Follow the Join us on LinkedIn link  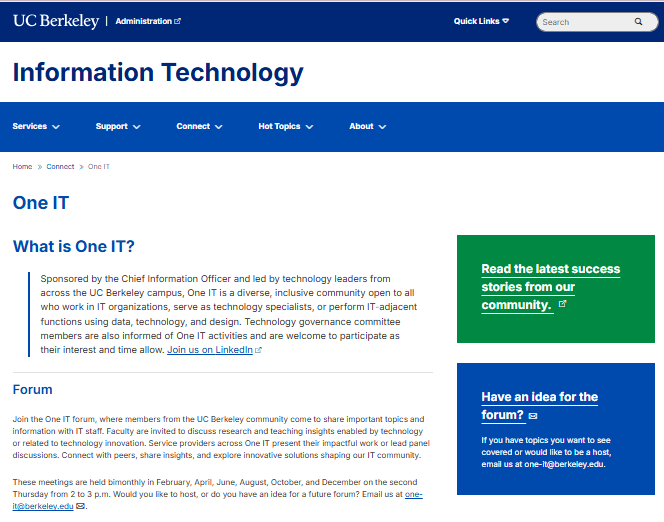(x=210, y=350)
